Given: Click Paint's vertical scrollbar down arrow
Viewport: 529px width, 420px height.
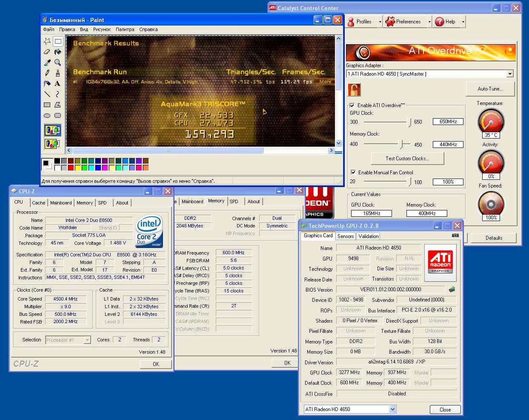Looking at the screenshot, I should coord(339,143).
